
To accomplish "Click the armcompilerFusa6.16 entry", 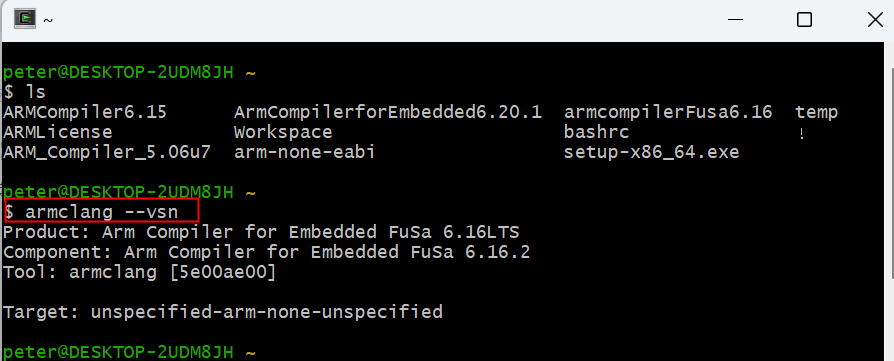I will [x=668, y=112].
